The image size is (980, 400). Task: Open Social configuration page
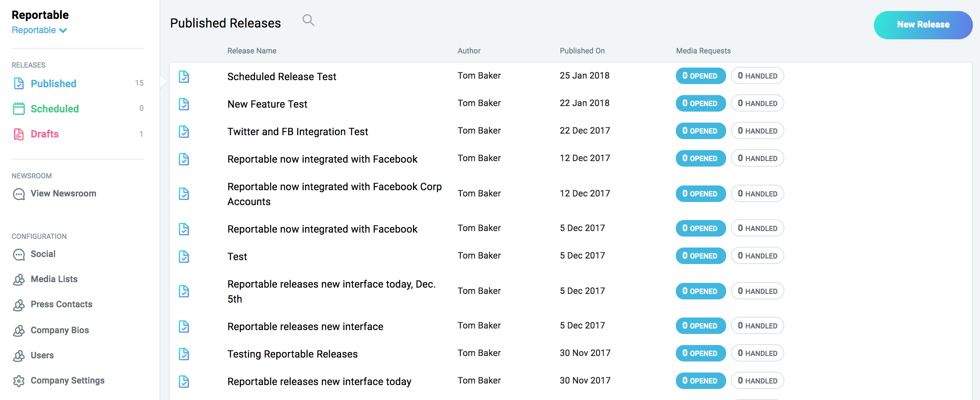click(x=43, y=254)
